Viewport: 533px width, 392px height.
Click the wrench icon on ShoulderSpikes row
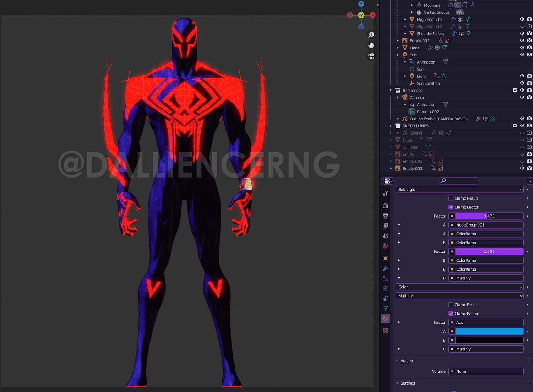pos(454,33)
